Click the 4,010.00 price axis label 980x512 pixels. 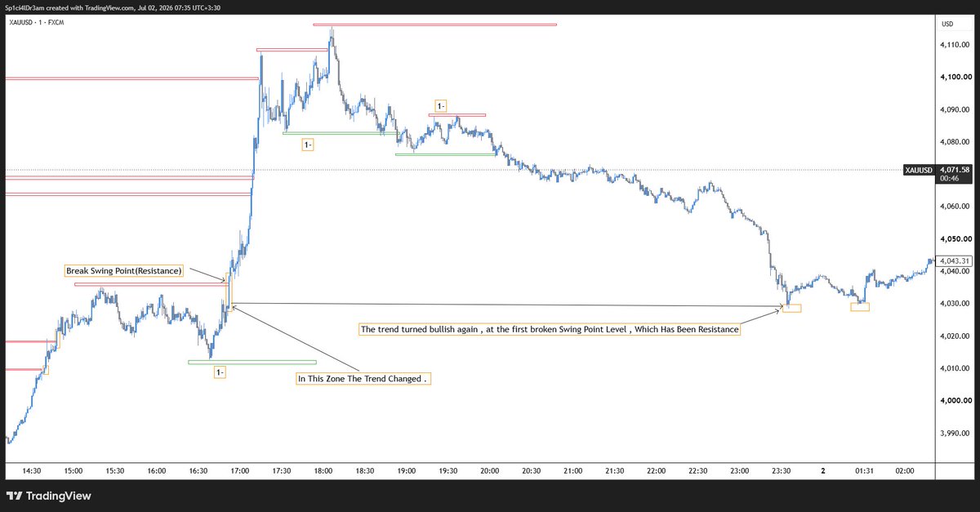click(955, 368)
